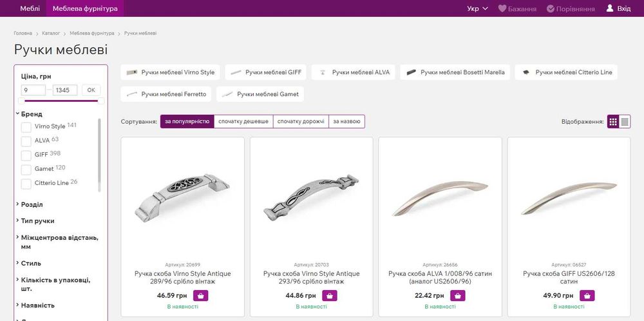
Task: Add Virno Style Antique 293/96 to cart
Action: click(x=329, y=296)
